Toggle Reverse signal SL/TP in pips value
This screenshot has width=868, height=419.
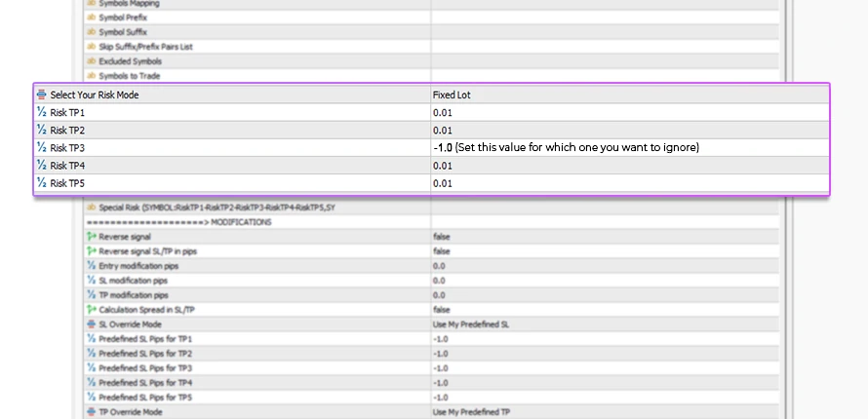coord(441,251)
